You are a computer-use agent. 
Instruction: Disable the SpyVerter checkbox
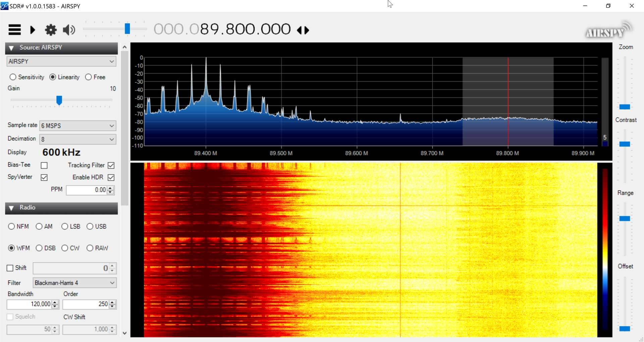pyautogui.click(x=44, y=177)
